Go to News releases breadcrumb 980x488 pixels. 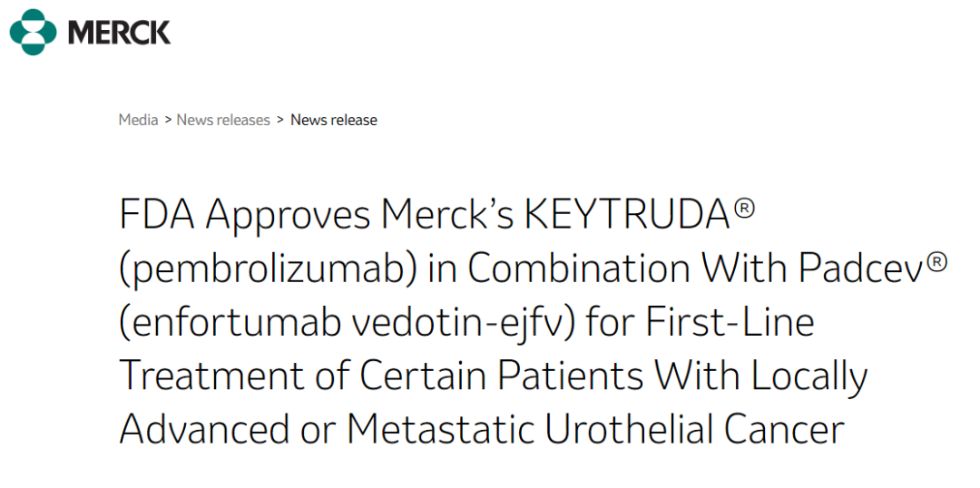[x=223, y=120]
